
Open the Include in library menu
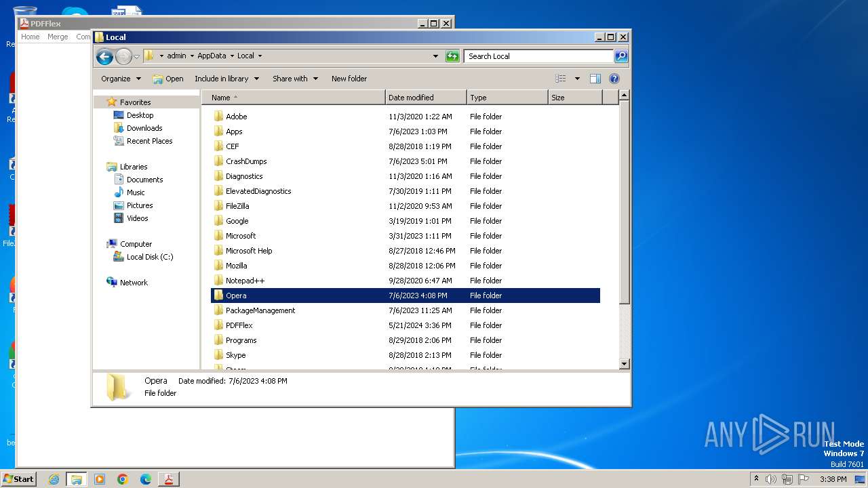(226, 79)
